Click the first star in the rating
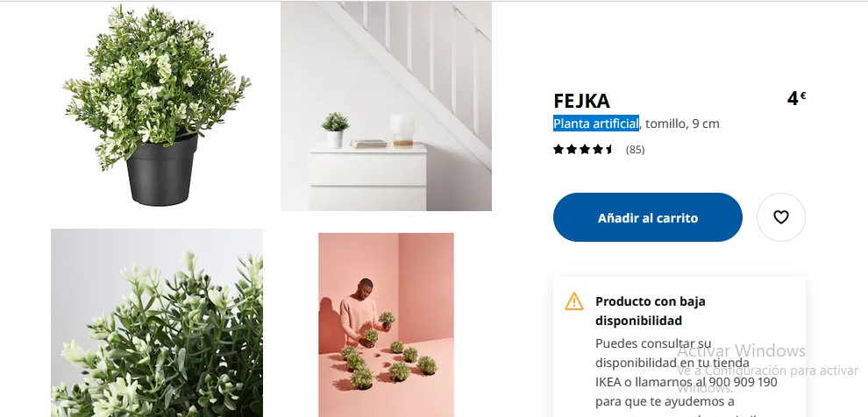 tap(558, 149)
